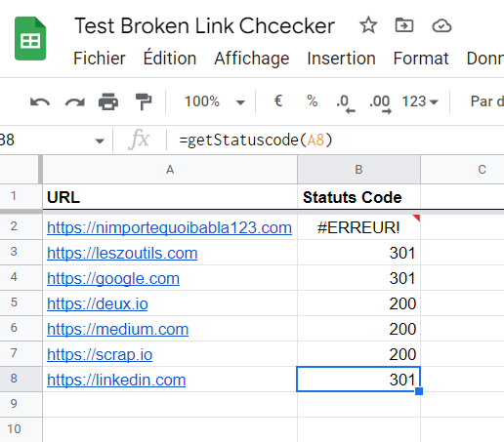The image size is (504, 442).
Task: Decrease decimal places
Action: (346, 103)
